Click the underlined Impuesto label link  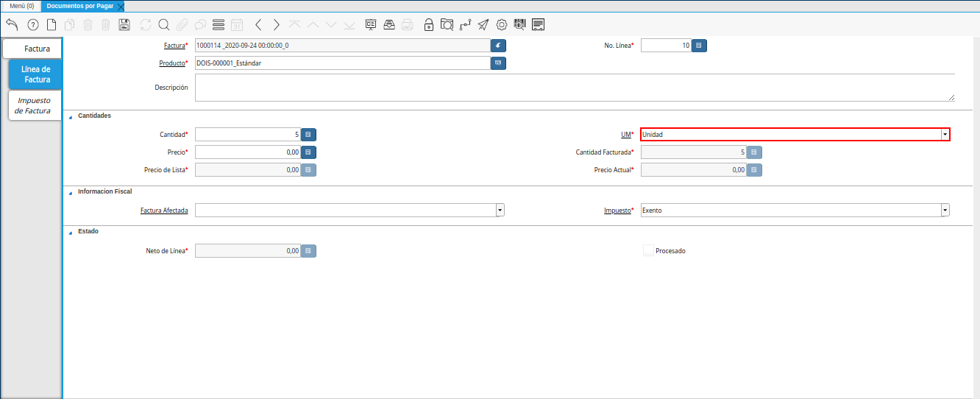point(617,211)
